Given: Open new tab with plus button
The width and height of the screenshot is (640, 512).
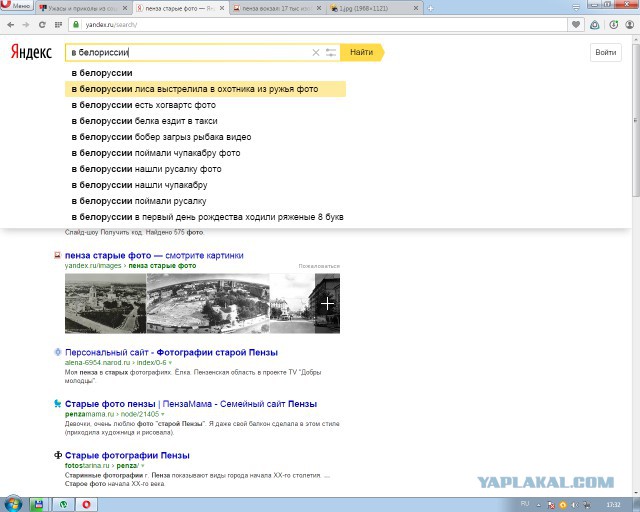Looking at the screenshot, I should pos(430,8).
